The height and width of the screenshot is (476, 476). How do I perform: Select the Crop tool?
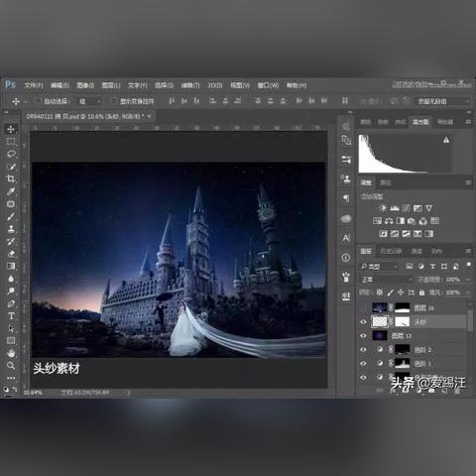point(11,179)
